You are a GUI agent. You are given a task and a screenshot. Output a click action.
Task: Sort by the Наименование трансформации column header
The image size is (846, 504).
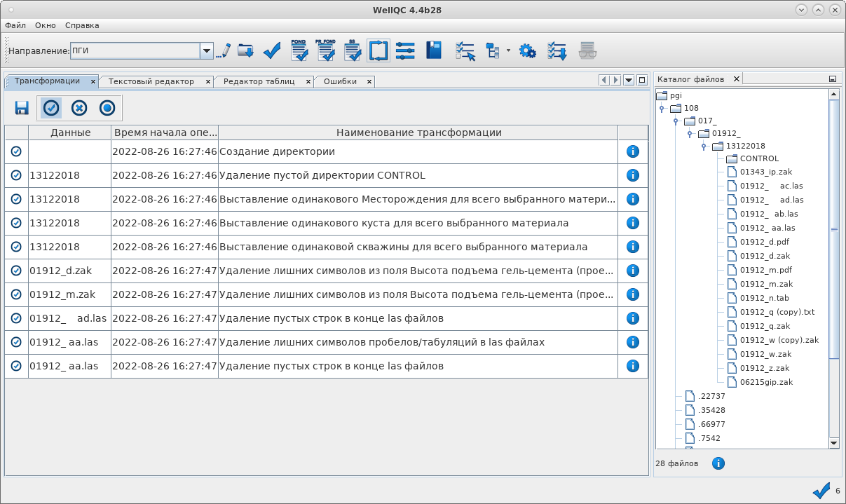418,132
